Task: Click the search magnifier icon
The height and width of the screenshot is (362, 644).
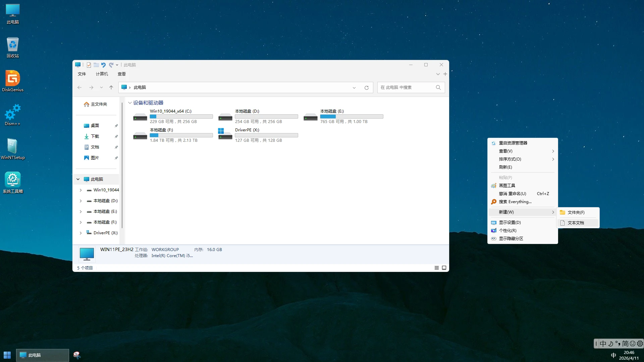Action: click(438, 87)
